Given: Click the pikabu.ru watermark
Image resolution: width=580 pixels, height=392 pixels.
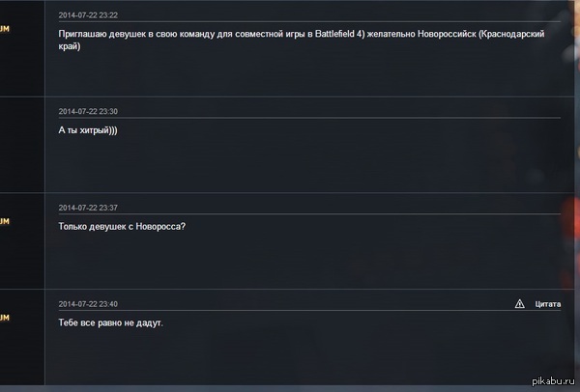Looking at the screenshot, I should coord(553,381).
